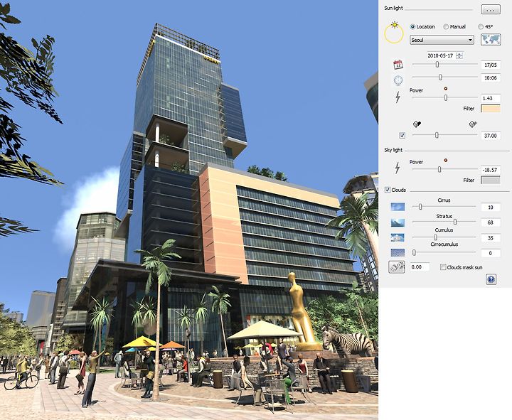The height and width of the screenshot is (420, 512).
Task: Enable Clouds mask sun checkbox
Action: click(x=443, y=267)
